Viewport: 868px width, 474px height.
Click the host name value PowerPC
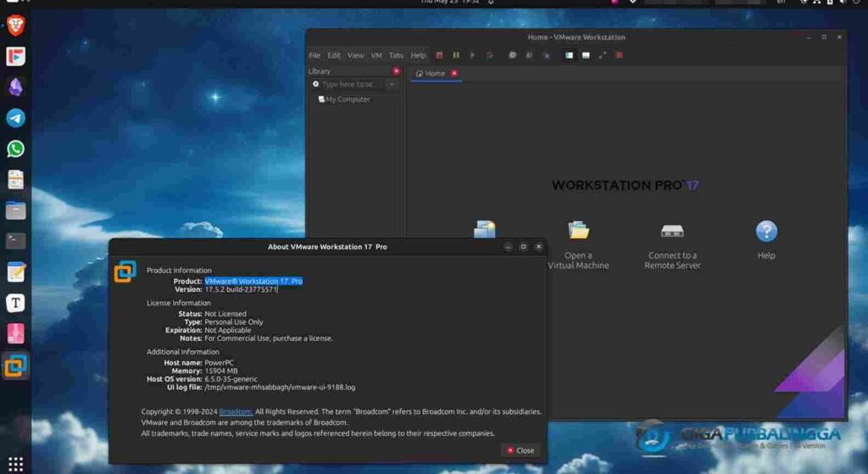click(220, 363)
